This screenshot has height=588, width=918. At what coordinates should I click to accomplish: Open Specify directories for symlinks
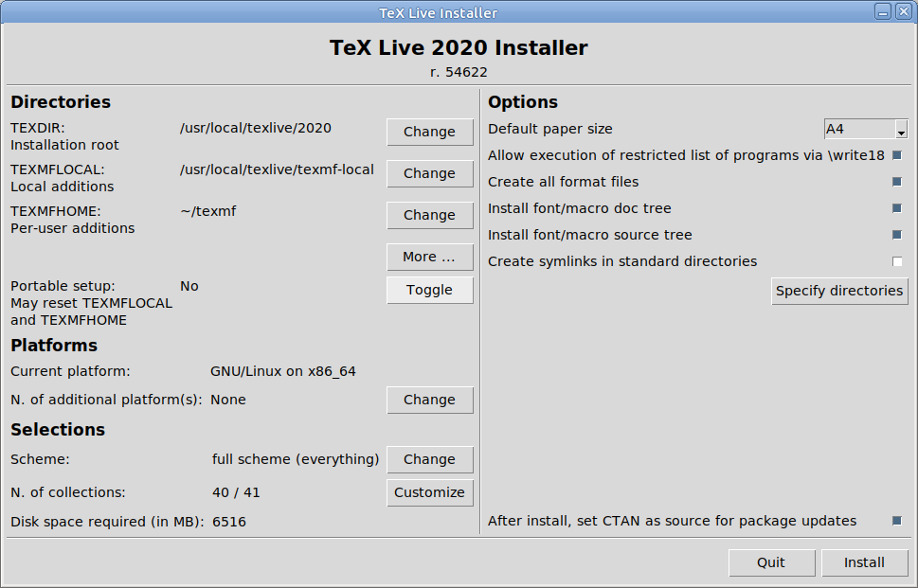tap(839, 291)
